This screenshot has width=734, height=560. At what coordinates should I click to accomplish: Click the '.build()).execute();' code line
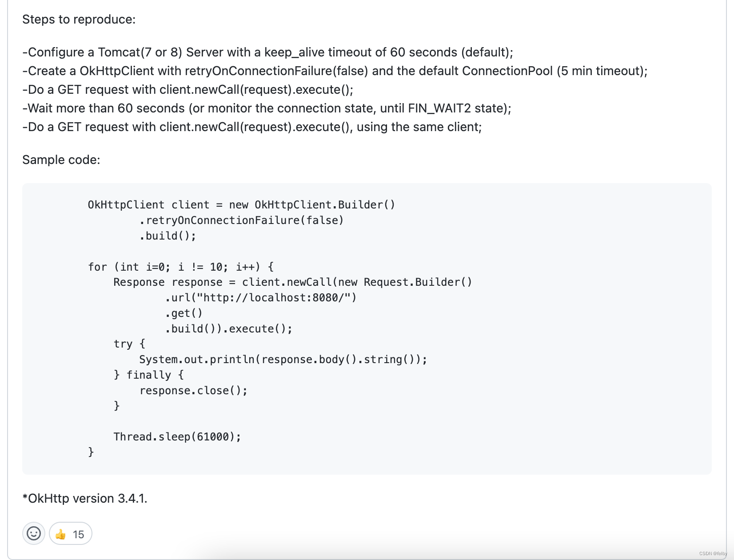(228, 329)
